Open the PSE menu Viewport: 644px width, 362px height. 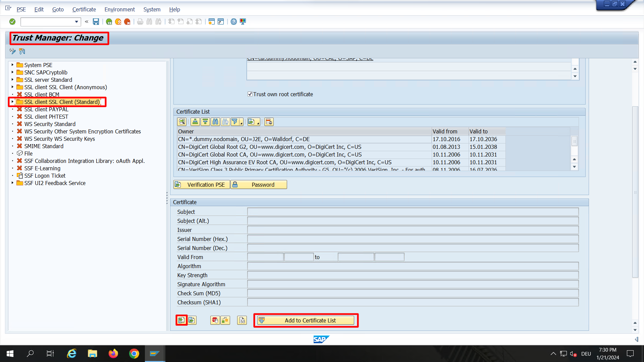tap(21, 9)
